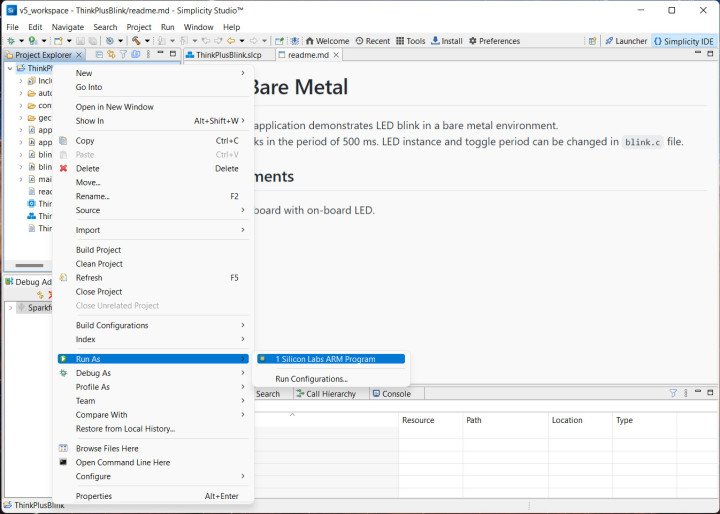Select Clean Project in context menu
The image size is (720, 514).
tap(153, 264)
